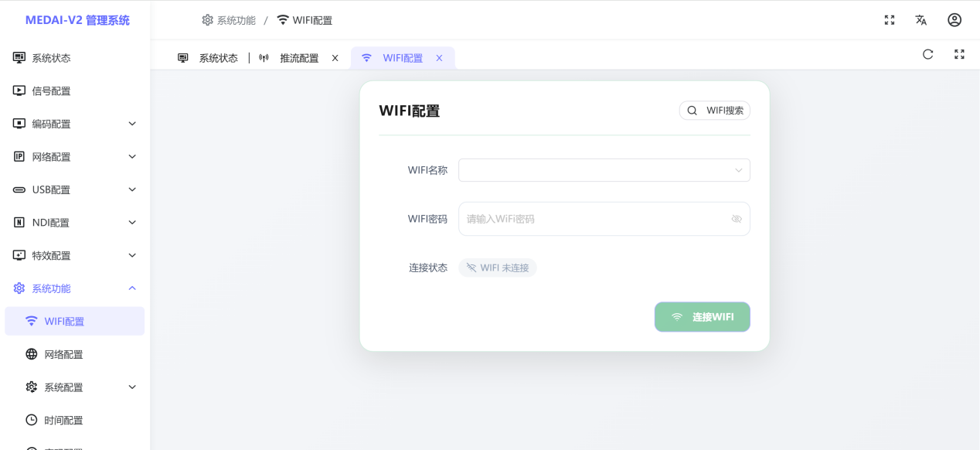Expand the NDI配置 chevron
The image size is (980, 450).
click(x=132, y=223)
